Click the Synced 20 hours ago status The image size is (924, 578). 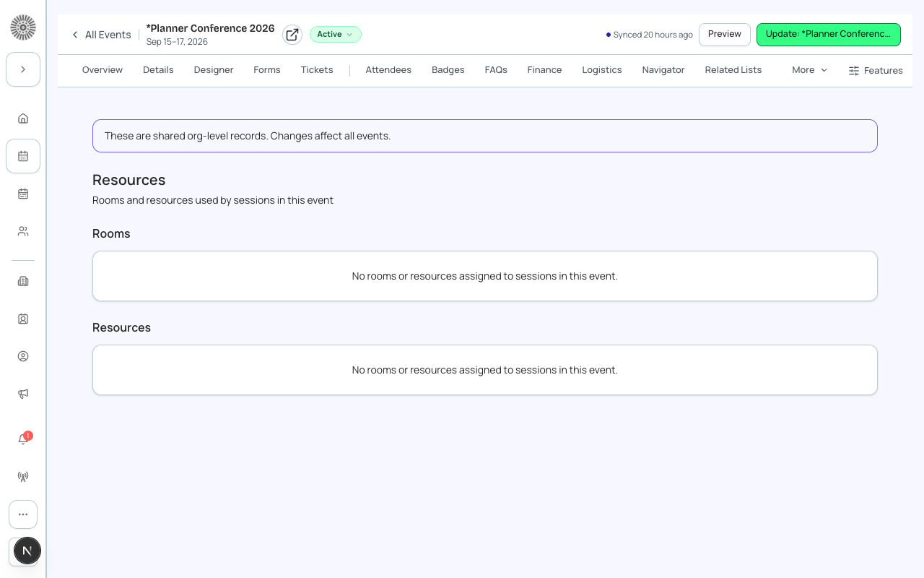650,35
